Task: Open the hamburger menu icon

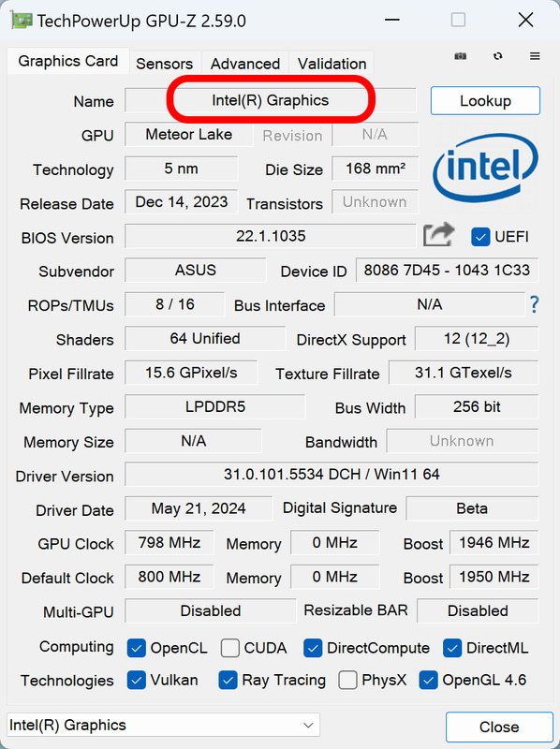Action: (x=535, y=56)
